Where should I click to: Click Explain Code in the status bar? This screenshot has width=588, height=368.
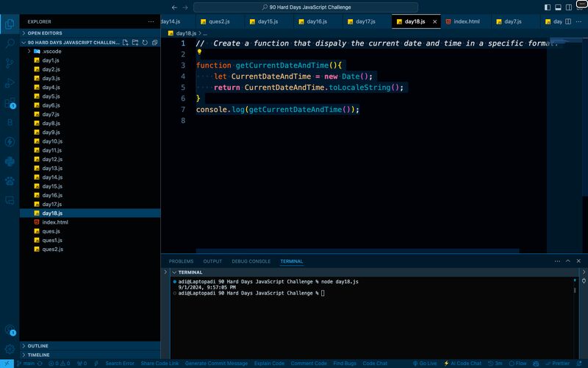point(269,364)
